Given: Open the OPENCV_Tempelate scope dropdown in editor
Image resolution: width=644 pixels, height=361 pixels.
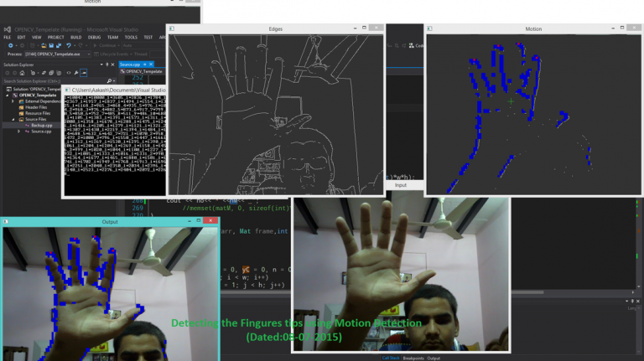Looking at the screenshot, I should (142, 71).
